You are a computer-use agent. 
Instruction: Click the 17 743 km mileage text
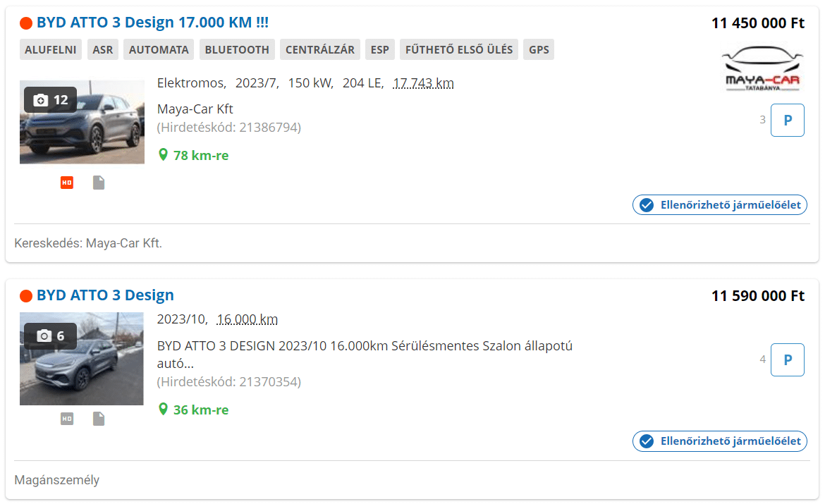pyautogui.click(x=423, y=83)
